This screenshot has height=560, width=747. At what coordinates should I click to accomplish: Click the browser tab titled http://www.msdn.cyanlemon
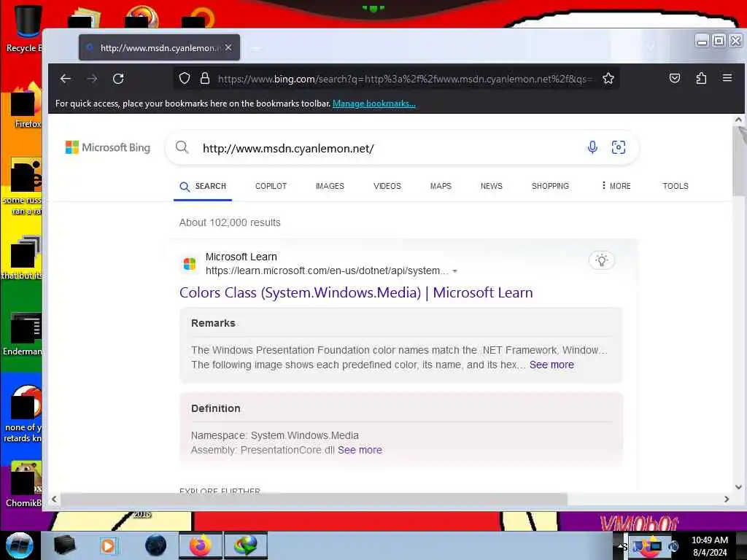tap(159, 47)
